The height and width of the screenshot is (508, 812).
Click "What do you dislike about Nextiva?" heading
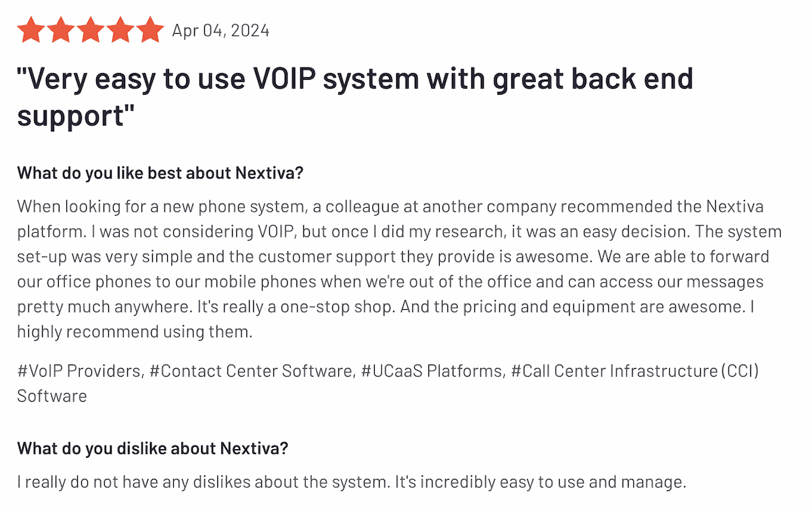point(153,448)
